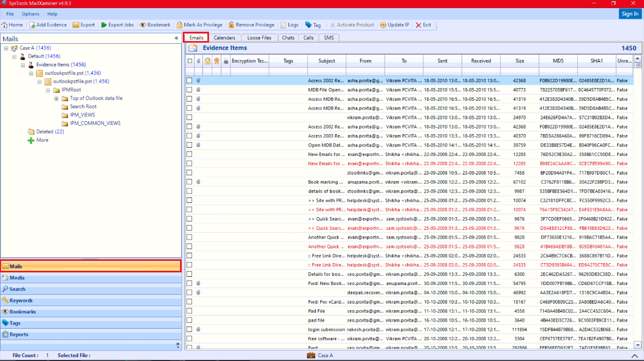Click the Case A briefcase icon in status bar
This screenshot has height=361, width=644.
coord(311,355)
